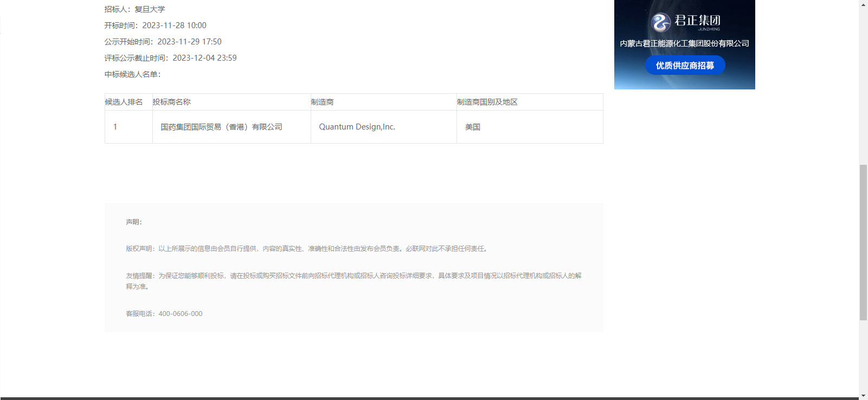868x400 pixels.
Task: Click the 制造商 column header
Action: [x=323, y=102]
